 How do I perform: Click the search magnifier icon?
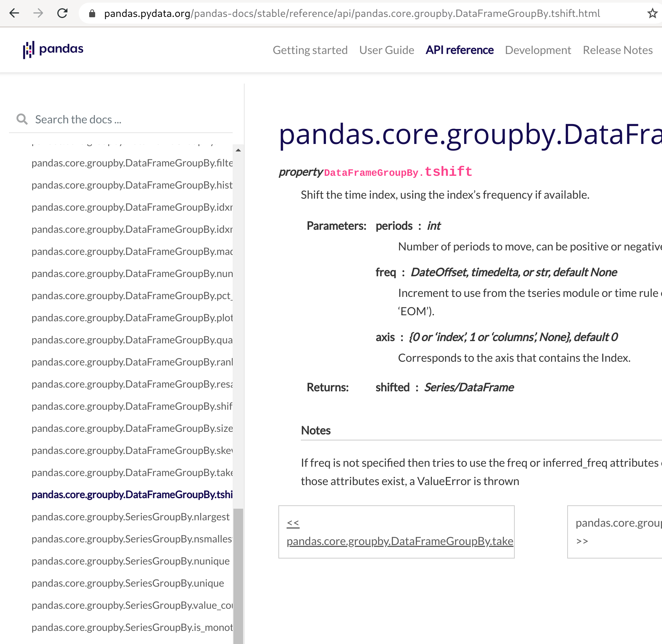(x=22, y=119)
